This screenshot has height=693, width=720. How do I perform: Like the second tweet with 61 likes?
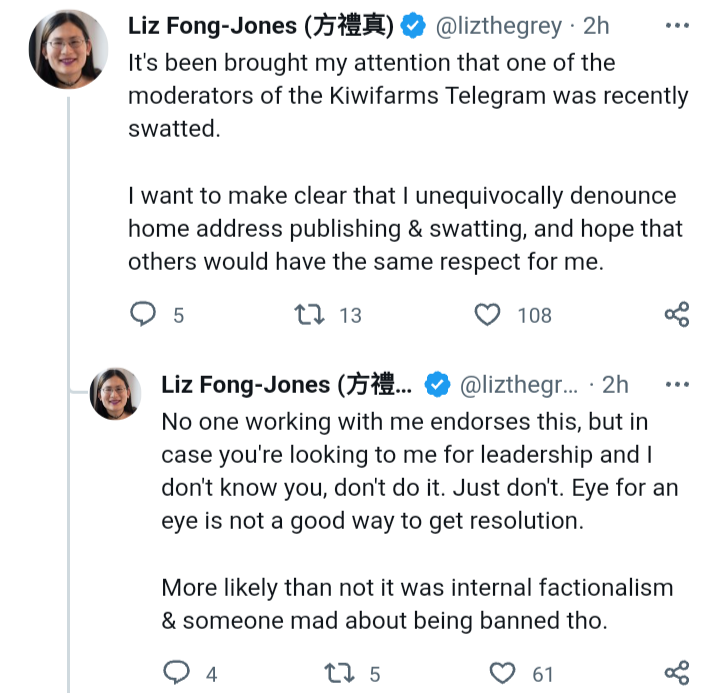(503, 672)
